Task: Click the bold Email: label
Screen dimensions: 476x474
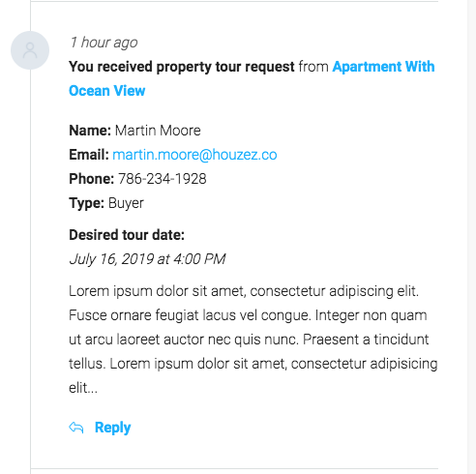Action: pos(89,155)
